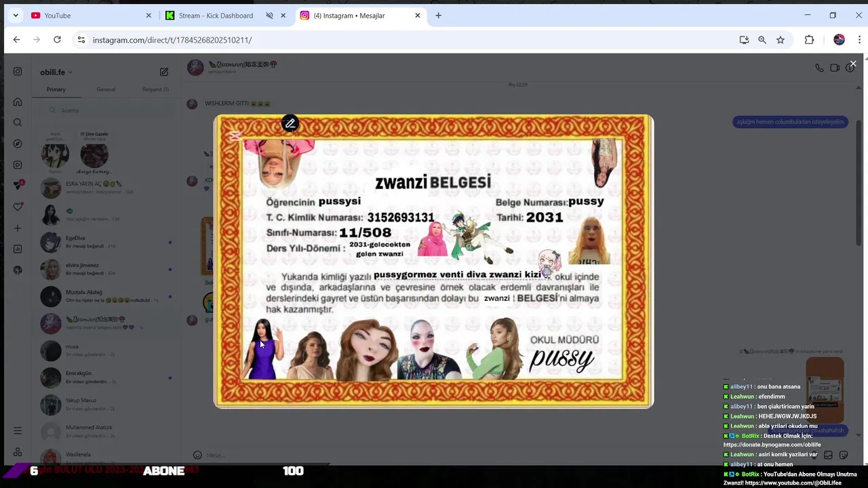The image size is (868, 488).
Task: Open sticker picker icon
Action: click(x=844, y=455)
